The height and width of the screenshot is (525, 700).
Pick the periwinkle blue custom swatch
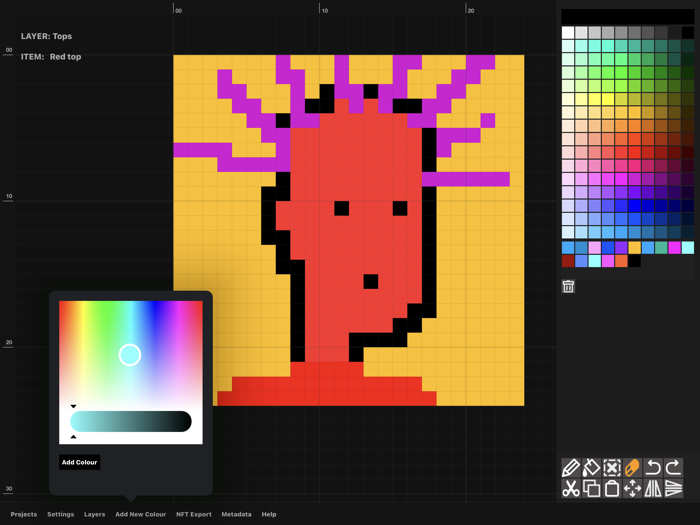coord(581,261)
